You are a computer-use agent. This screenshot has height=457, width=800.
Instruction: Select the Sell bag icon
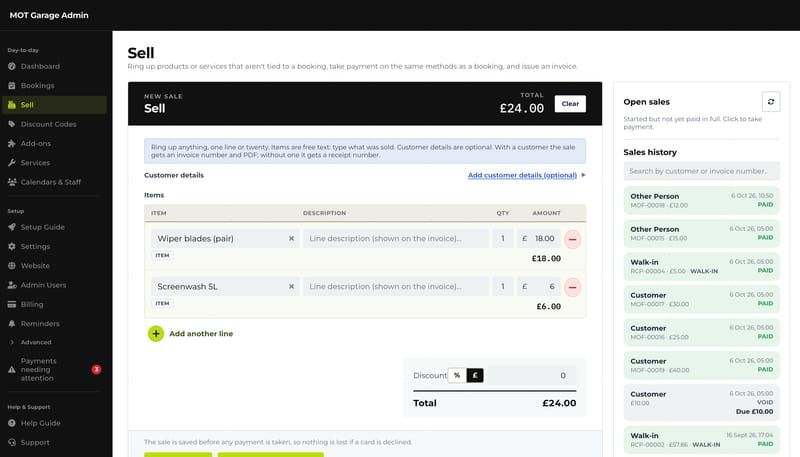[x=12, y=105]
